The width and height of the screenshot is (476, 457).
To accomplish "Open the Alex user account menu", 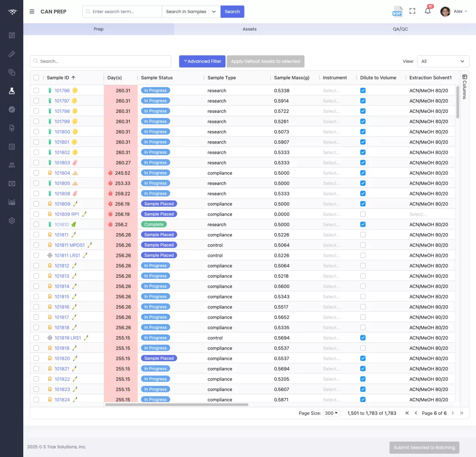I will 454,12.
